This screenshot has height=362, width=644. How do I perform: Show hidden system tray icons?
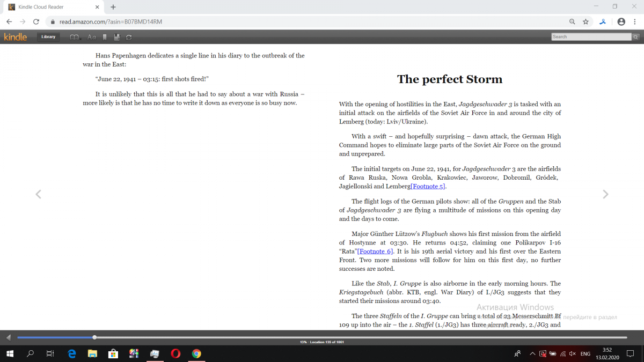(532, 354)
